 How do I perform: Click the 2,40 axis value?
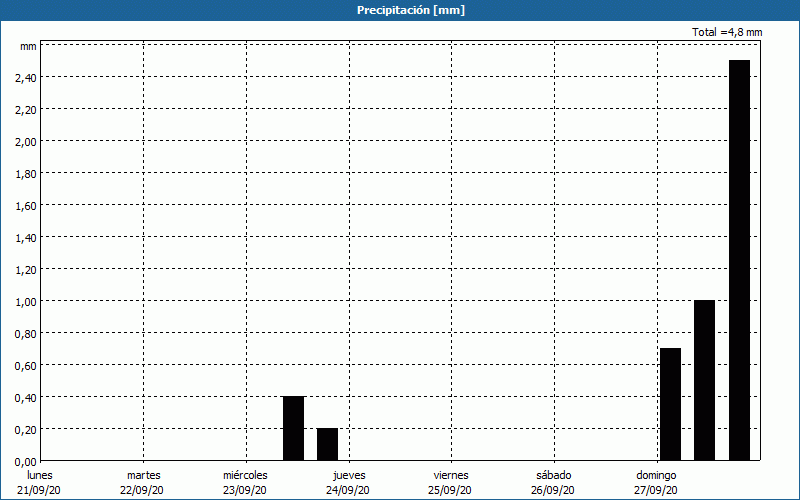coord(26,78)
